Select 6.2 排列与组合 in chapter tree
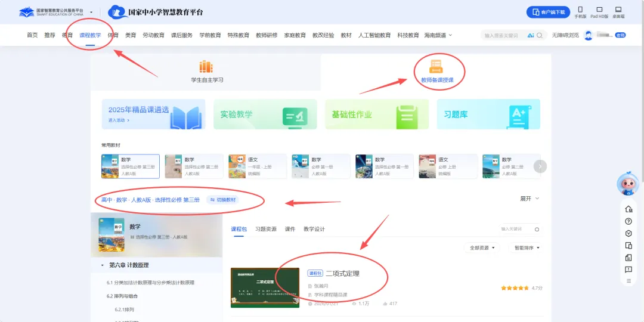The height and width of the screenshot is (322, 644). pyautogui.click(x=122, y=296)
